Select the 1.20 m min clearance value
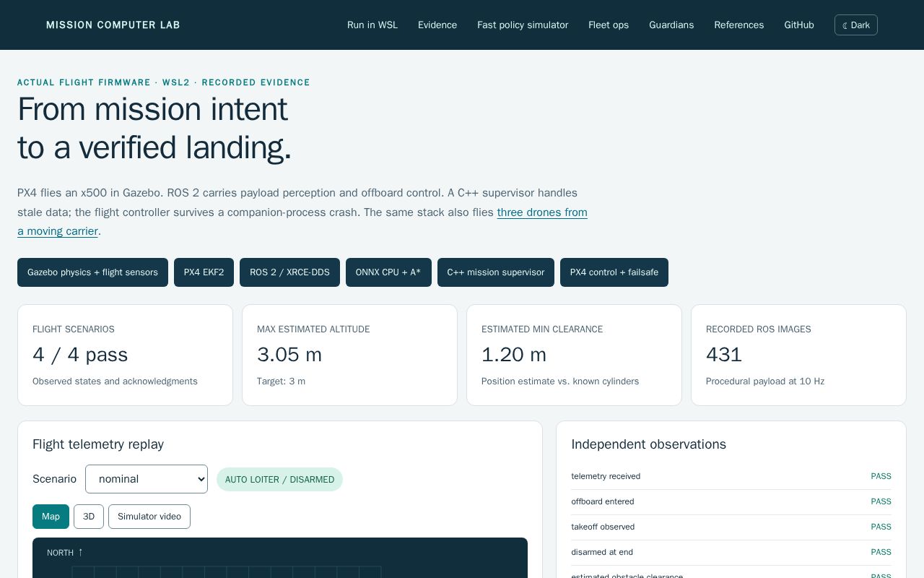 pos(514,355)
